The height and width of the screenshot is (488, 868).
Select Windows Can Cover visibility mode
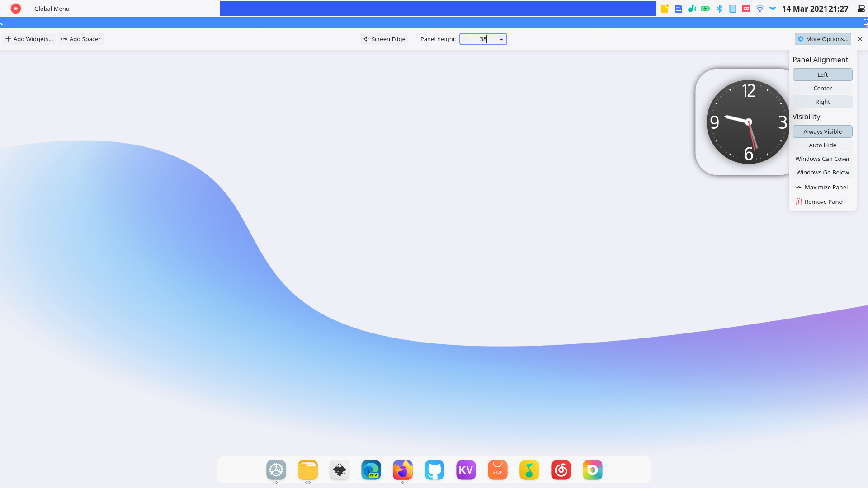(822, 159)
